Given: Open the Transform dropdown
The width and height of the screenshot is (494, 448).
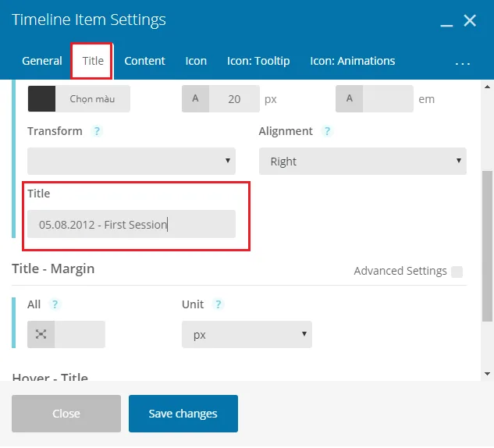Looking at the screenshot, I should (x=131, y=161).
